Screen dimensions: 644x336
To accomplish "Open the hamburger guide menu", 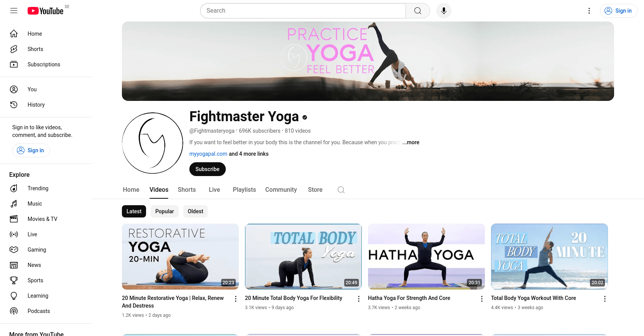I will pyautogui.click(x=14, y=11).
